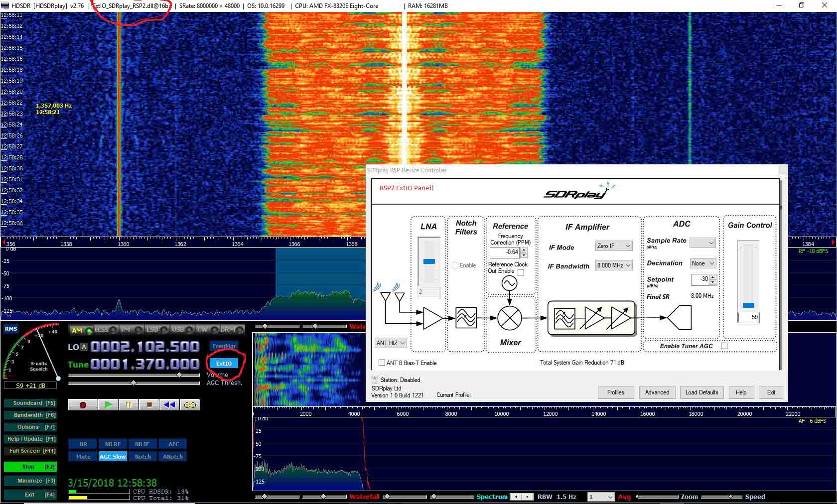
Task: Click the IF amplifier block graphic
Action: (x=591, y=318)
